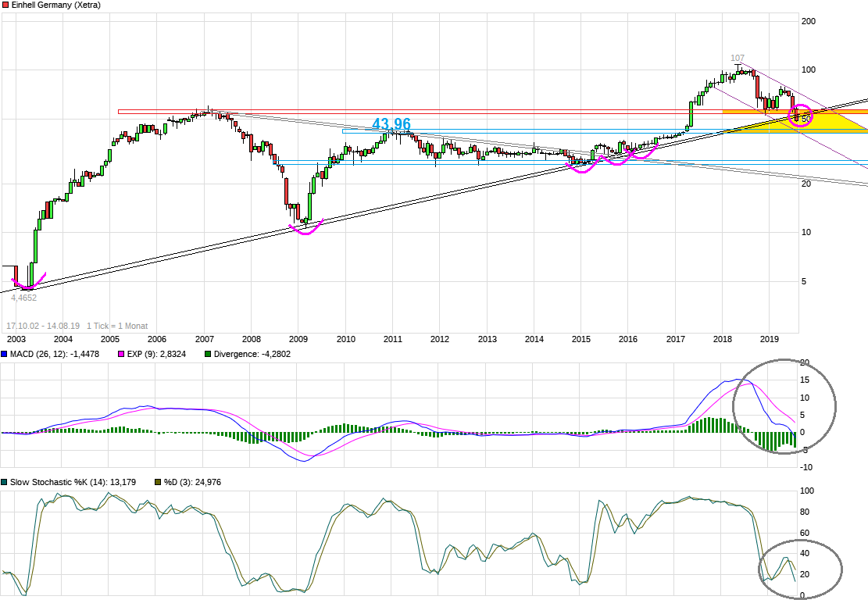Click the blue MACD legend square

click(5, 355)
